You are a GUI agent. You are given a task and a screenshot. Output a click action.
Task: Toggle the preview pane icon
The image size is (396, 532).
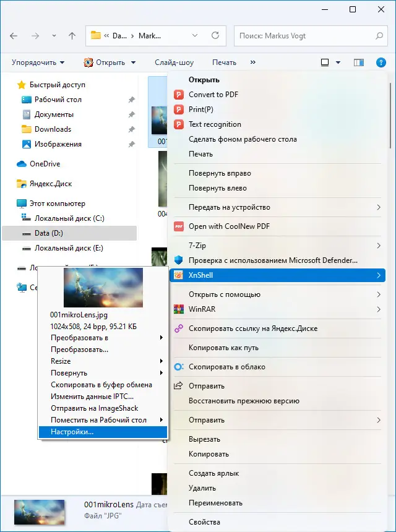[x=359, y=62]
